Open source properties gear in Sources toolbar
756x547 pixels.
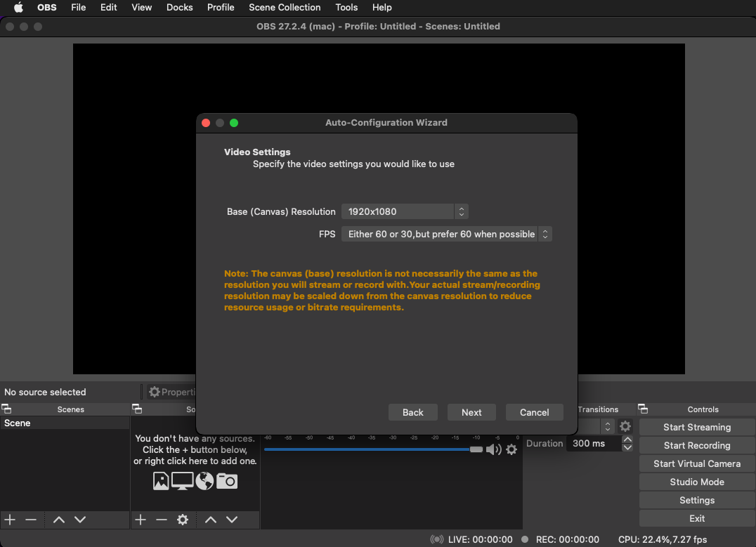183,520
